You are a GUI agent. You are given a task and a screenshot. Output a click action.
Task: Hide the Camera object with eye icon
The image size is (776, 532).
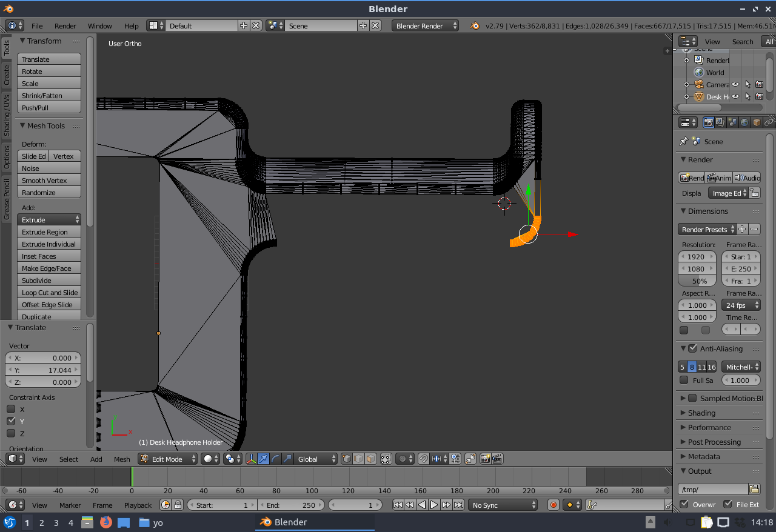[735, 85]
